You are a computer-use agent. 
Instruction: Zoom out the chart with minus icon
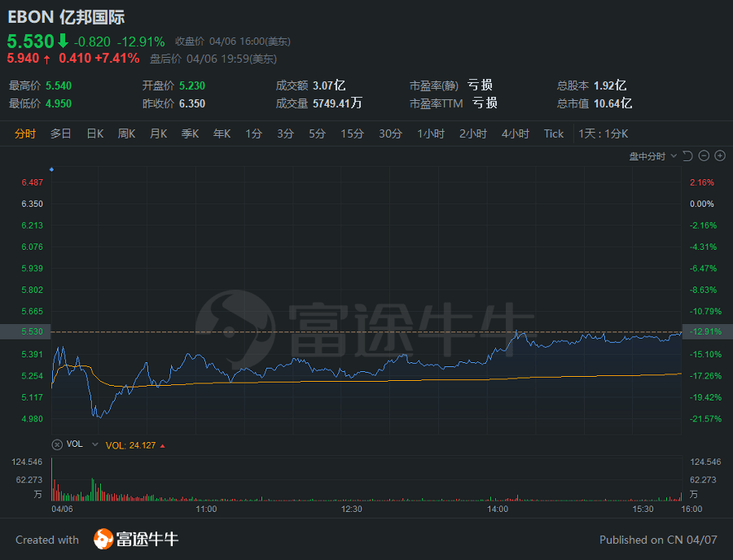click(704, 156)
